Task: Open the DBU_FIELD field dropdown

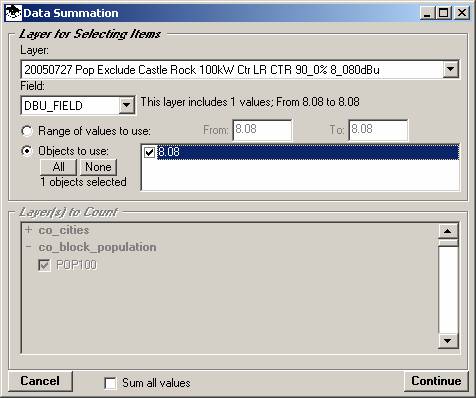Action: pos(126,105)
